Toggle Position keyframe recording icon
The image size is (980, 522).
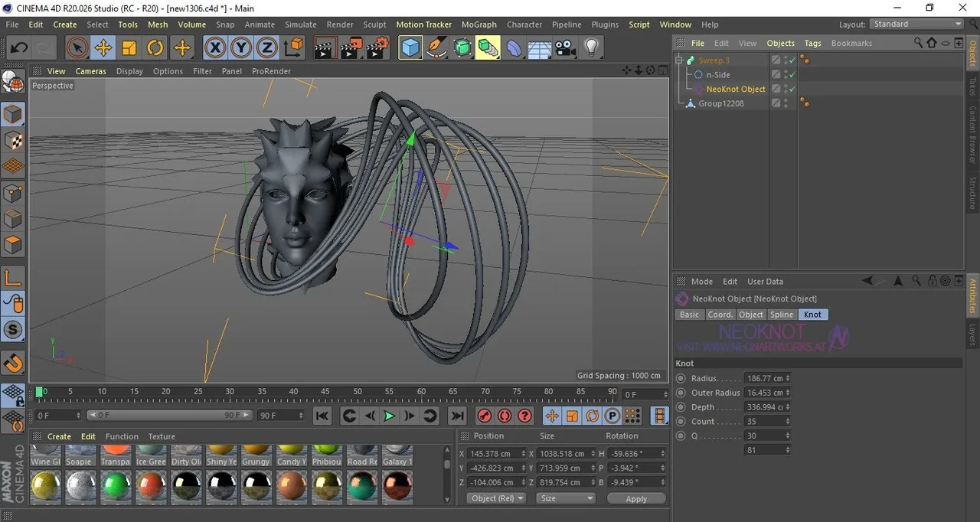(x=551, y=416)
